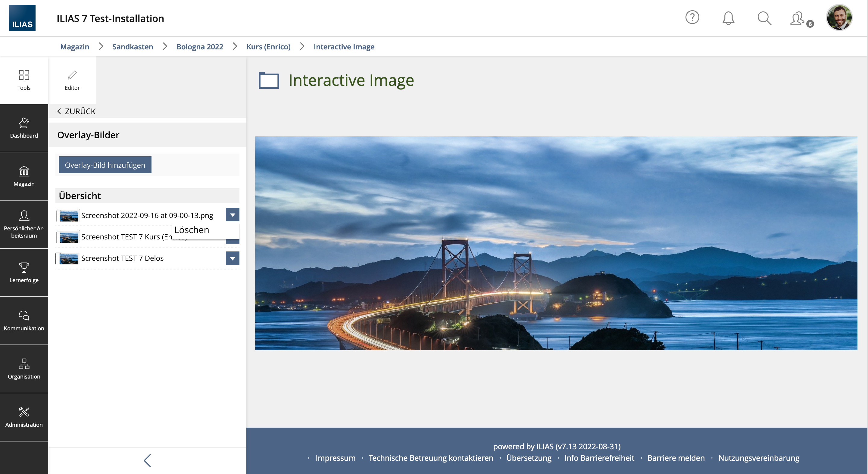The width and height of the screenshot is (868, 474).
Task: Open dropdown for Screenshot 2022-09-16 entry
Action: (233, 215)
